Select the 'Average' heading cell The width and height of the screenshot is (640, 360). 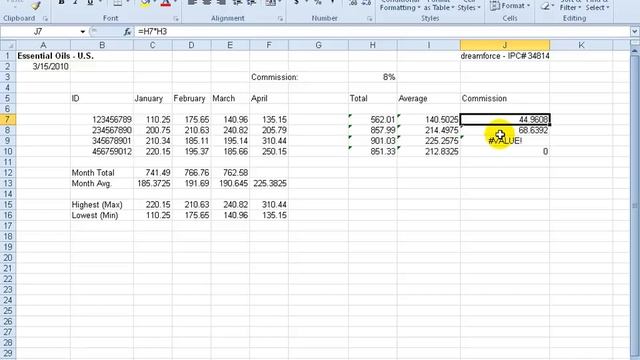[429, 98]
